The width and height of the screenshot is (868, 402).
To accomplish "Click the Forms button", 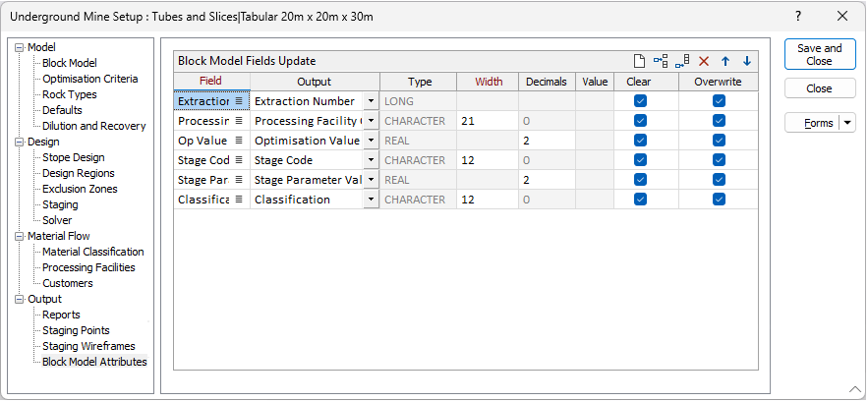I will [813, 123].
